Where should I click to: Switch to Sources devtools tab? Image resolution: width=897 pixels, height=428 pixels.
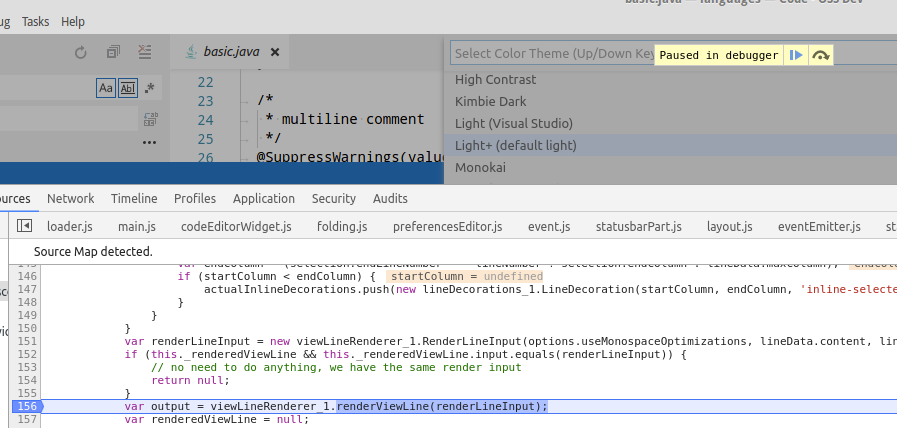point(15,199)
